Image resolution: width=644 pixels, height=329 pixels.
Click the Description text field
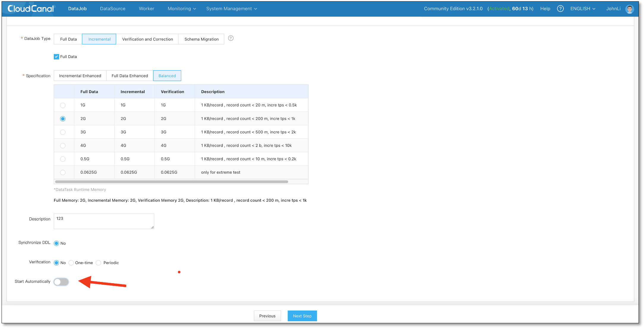pyautogui.click(x=104, y=221)
